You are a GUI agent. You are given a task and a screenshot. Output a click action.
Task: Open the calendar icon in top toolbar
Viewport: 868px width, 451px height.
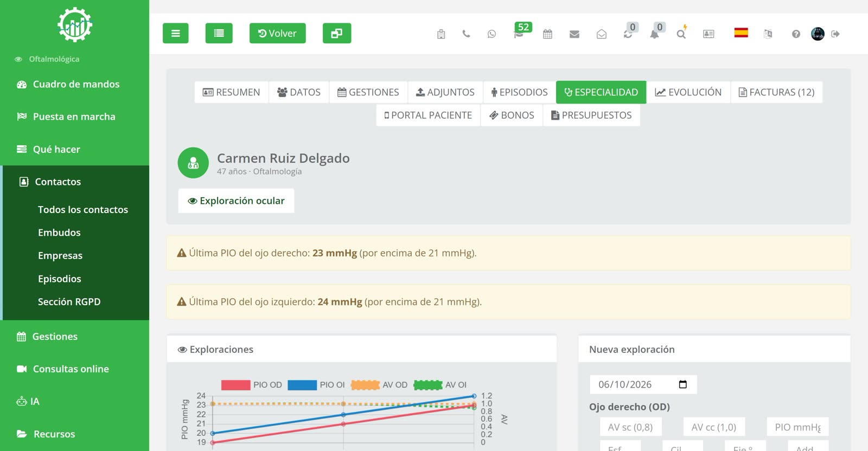547,34
